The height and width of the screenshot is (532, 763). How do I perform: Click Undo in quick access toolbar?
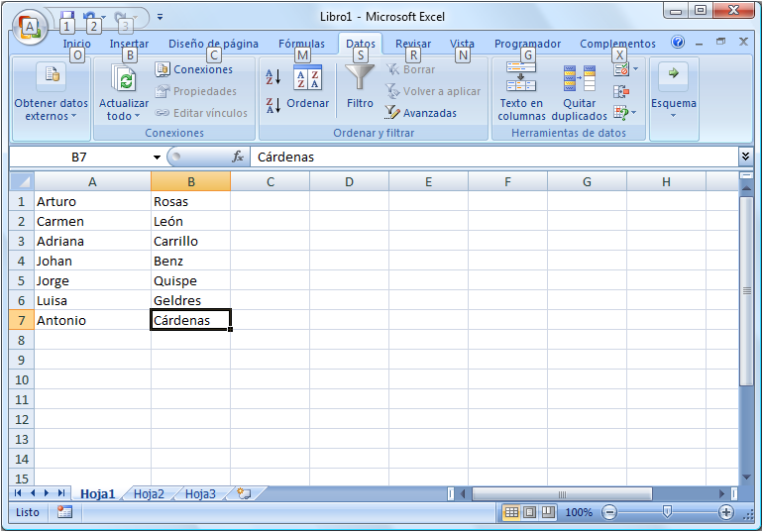[x=89, y=17]
